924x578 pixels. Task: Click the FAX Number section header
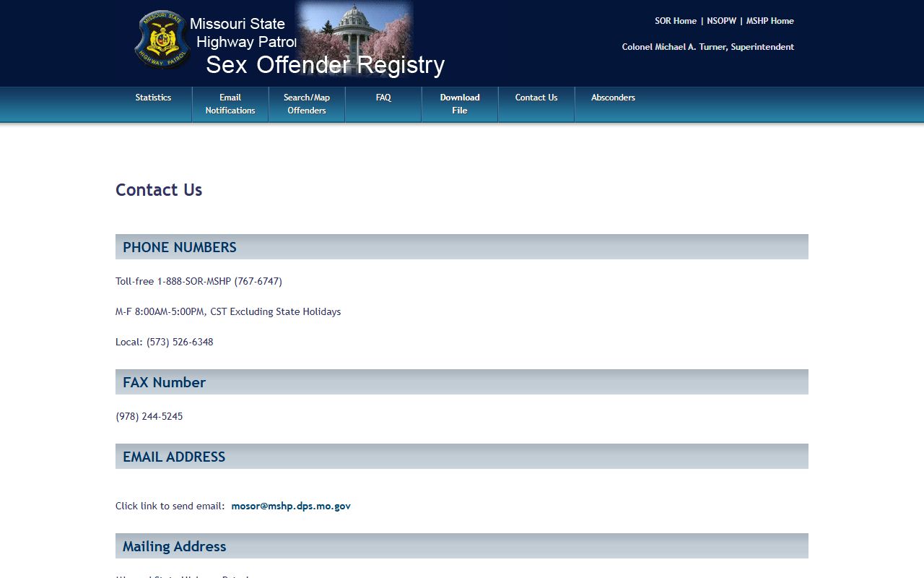coord(462,382)
